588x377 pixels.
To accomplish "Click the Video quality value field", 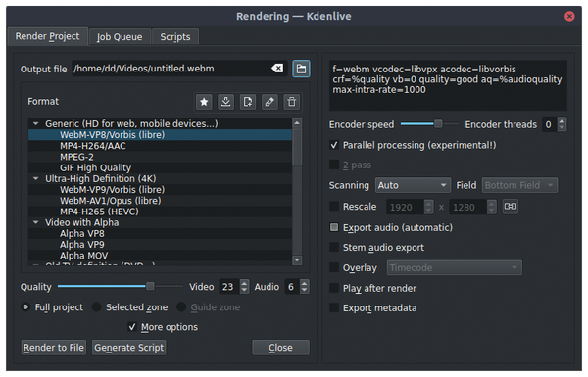I will (x=228, y=287).
